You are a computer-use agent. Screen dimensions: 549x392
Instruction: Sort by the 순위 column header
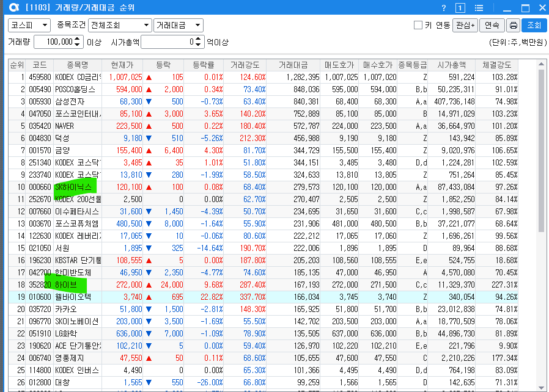pos(17,65)
